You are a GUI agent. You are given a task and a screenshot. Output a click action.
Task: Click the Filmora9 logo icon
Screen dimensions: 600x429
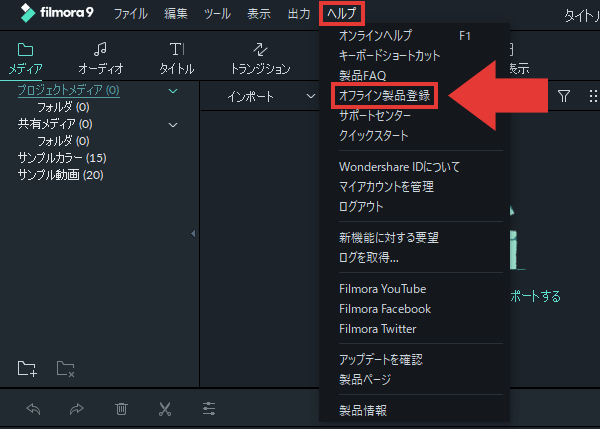tap(28, 13)
